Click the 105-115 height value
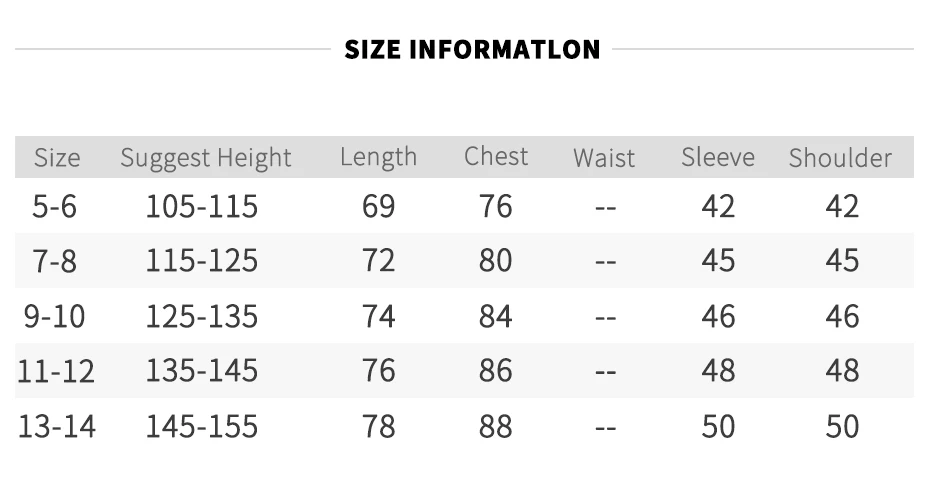Screen dimensions: 930x498 pos(202,206)
